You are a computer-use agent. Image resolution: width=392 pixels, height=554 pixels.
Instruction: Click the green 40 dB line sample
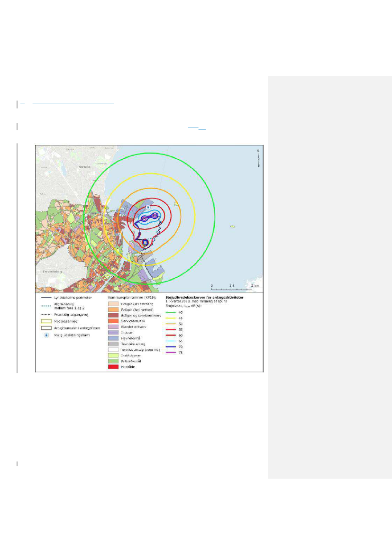click(171, 312)
